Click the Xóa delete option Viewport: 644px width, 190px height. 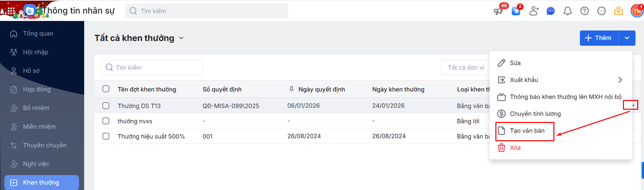click(515, 148)
